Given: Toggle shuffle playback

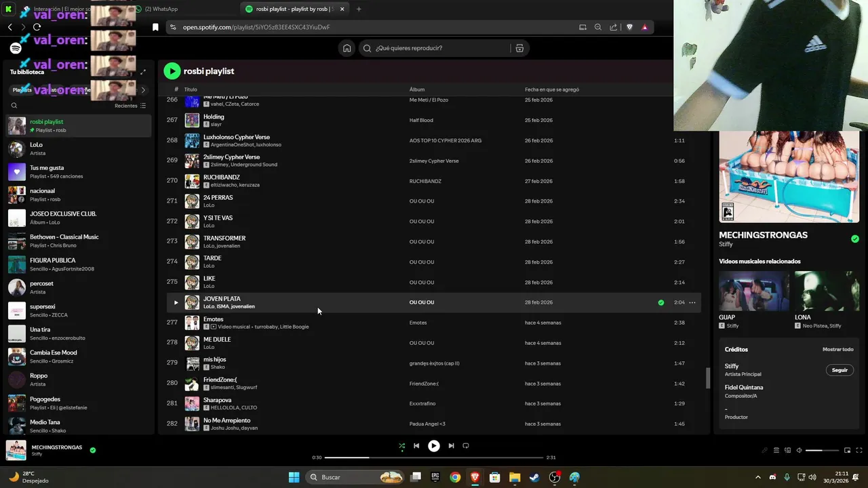Looking at the screenshot, I should (x=401, y=446).
